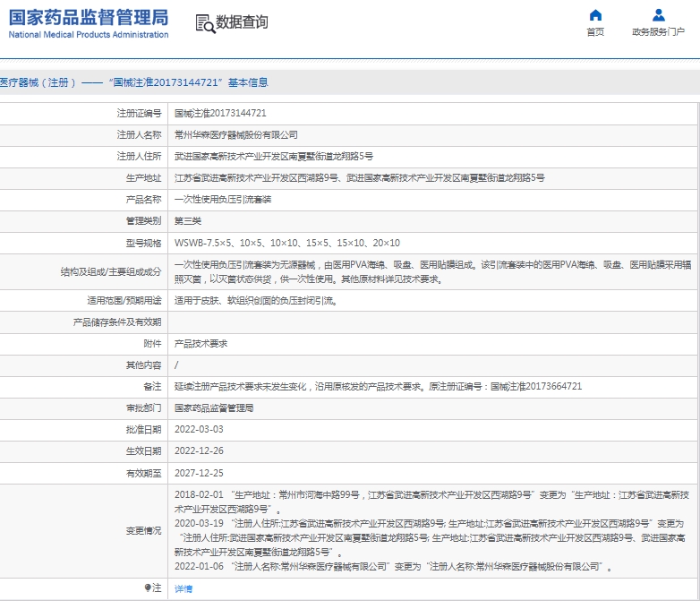
Task: Click the 政务服务门户 text label
Action: 659,31
